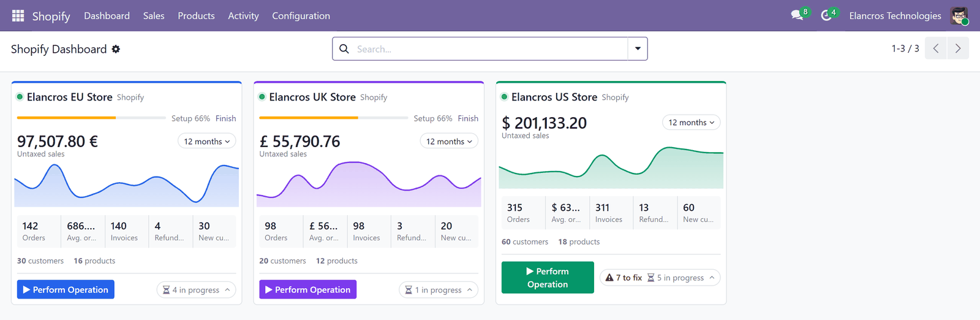
Task: Click '30 customers' on EU Store
Action: [x=40, y=261]
